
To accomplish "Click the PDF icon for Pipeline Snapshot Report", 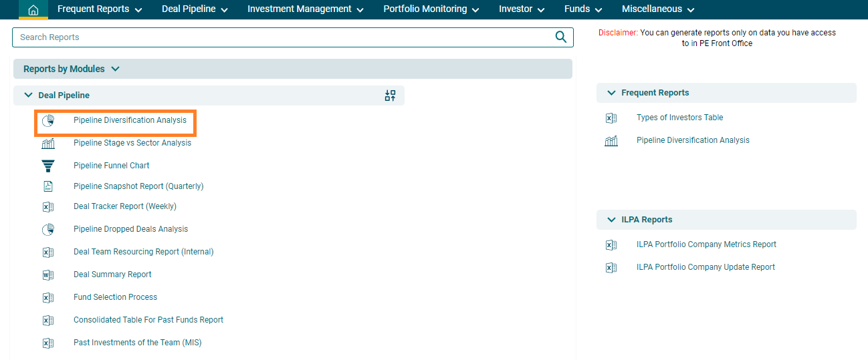I will 48,186.
